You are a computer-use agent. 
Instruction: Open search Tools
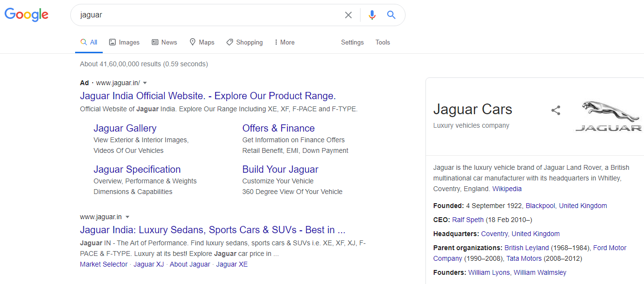point(383,43)
